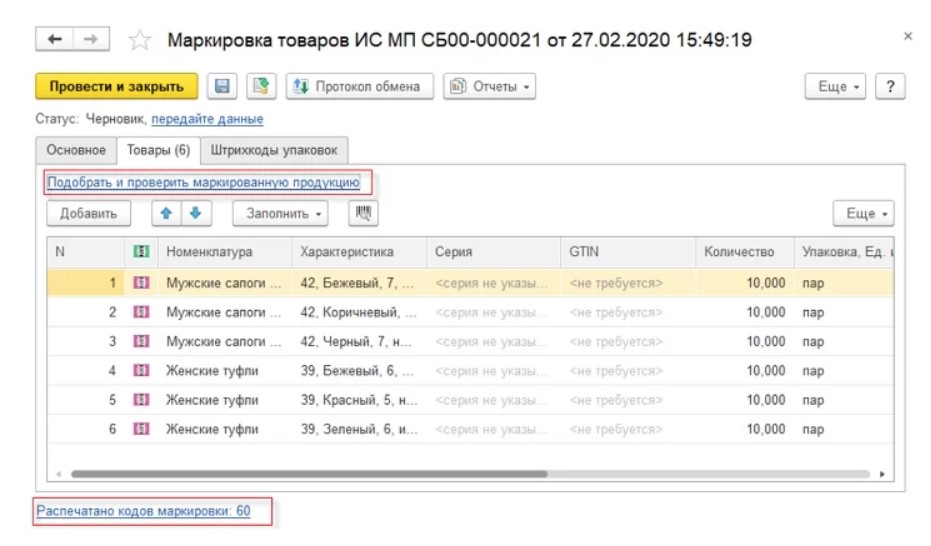The width and height of the screenshot is (931, 546).
Task: Click the Протокол обмена button
Action: pos(359,87)
